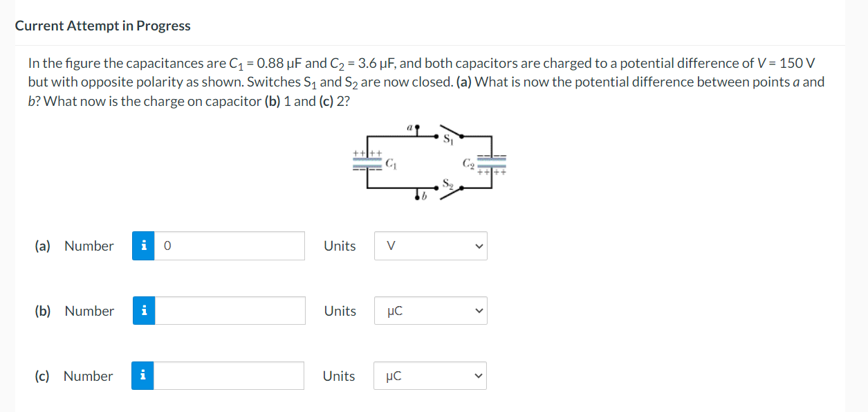The image size is (868, 412).
Task: Click the empty part (c) number field
Action: coord(228,376)
